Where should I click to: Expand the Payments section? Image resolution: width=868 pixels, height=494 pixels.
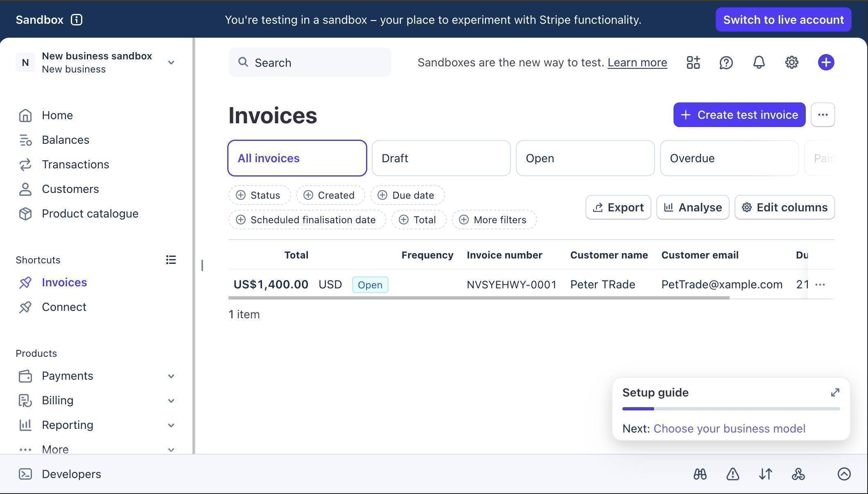(171, 376)
